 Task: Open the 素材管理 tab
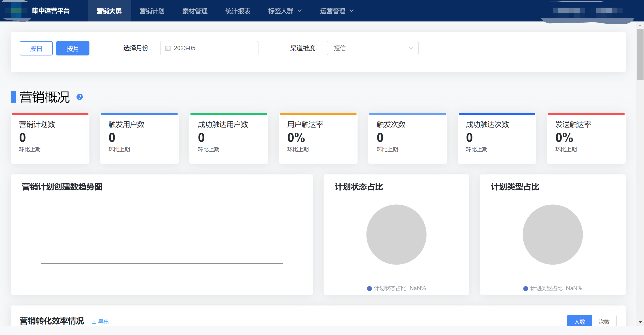195,11
